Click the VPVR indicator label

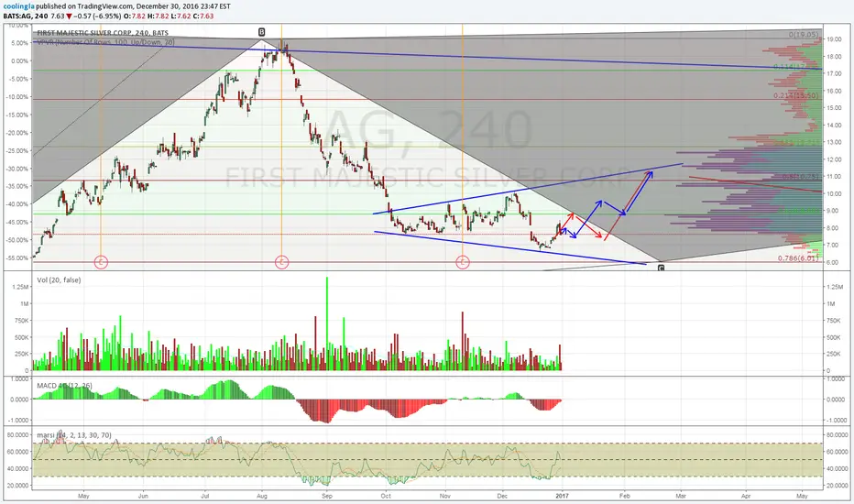[x=105, y=42]
